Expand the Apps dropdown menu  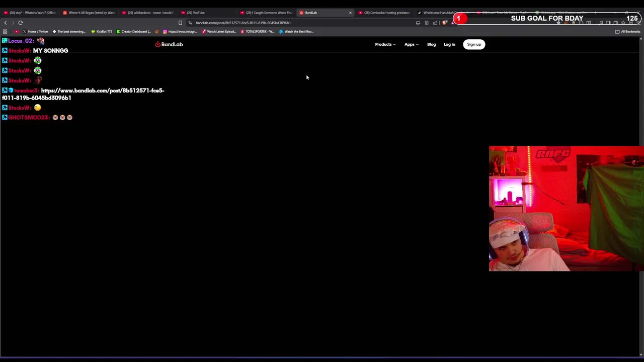412,44
